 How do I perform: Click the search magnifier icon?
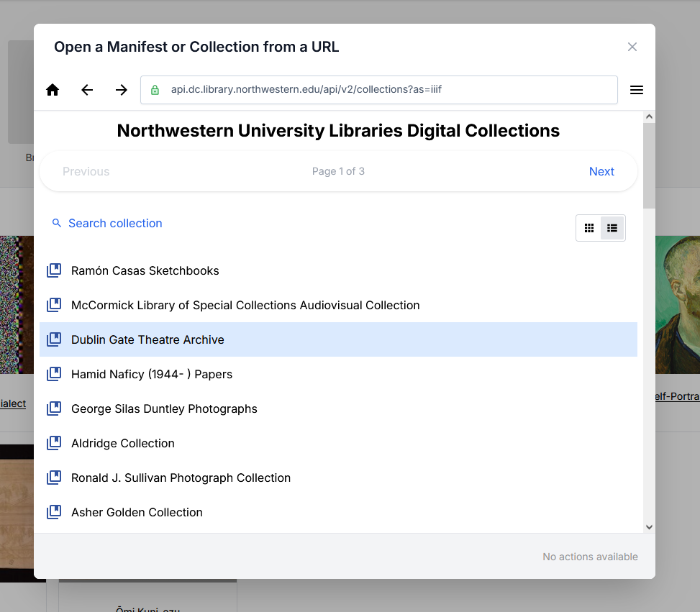coord(56,223)
